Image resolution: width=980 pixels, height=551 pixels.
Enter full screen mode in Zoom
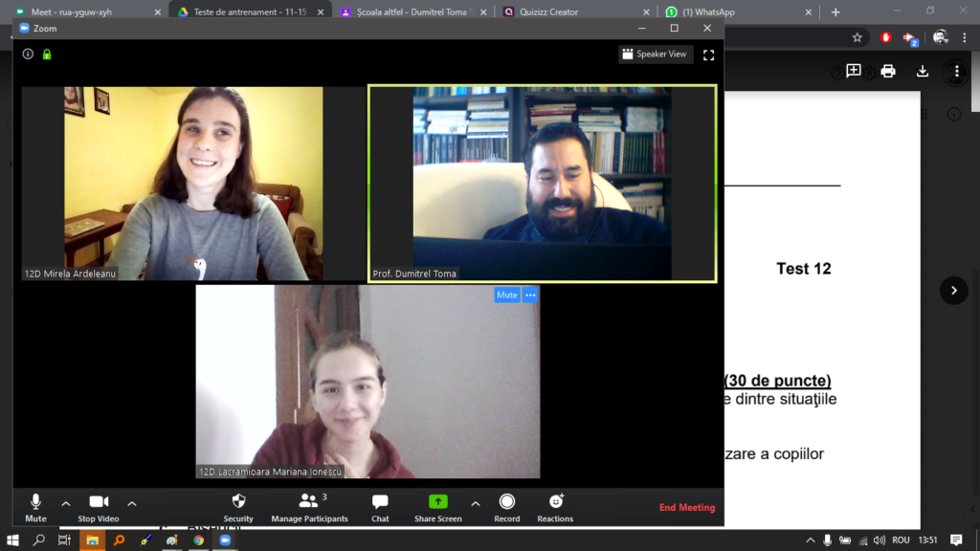pyautogui.click(x=708, y=55)
